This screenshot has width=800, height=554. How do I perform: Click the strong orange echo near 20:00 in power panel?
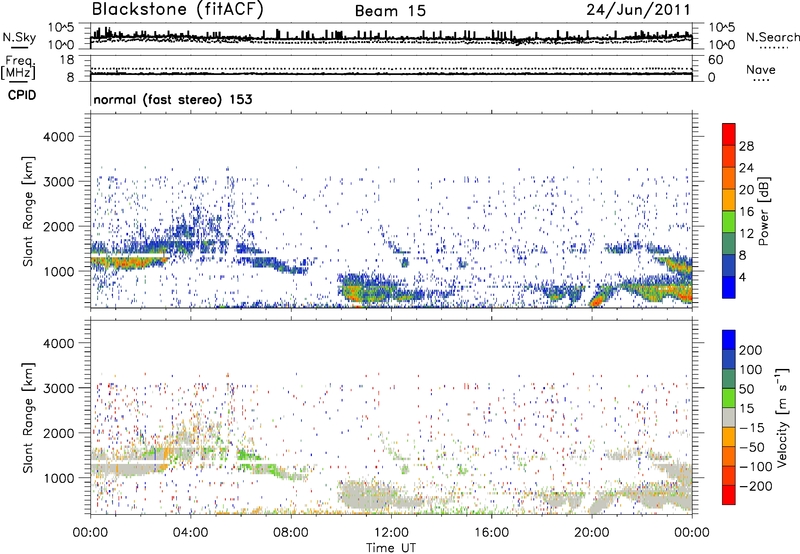(598, 298)
